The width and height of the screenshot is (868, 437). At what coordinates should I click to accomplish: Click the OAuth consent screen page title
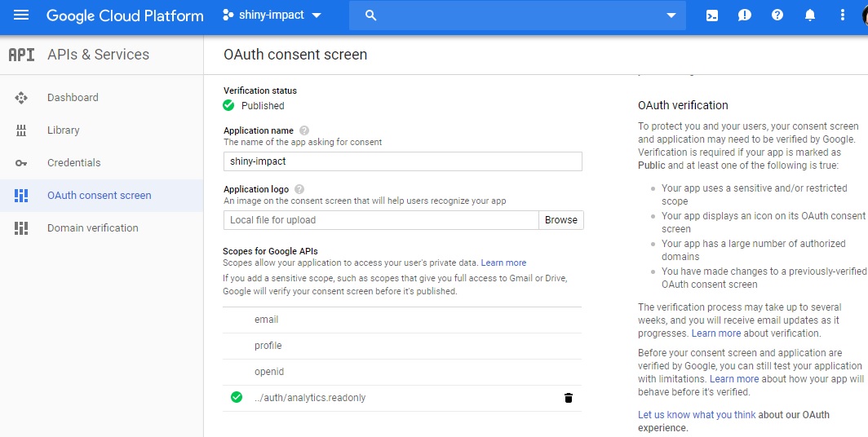295,54
